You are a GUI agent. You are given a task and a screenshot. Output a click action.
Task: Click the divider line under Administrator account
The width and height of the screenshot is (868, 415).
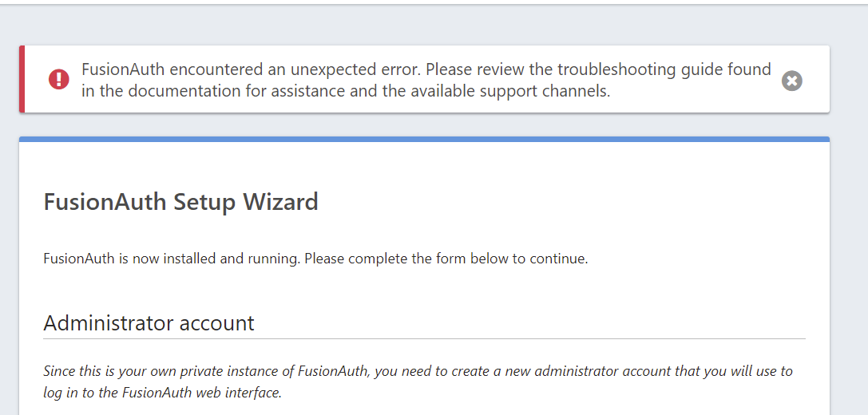pos(425,338)
